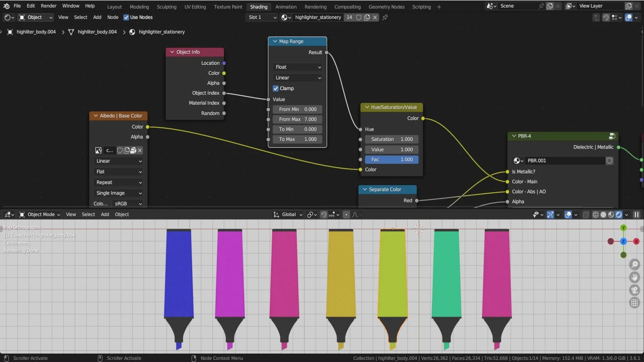Disable Clamp checkbox in Map Range node
Image resolution: width=644 pixels, height=362 pixels.
pyautogui.click(x=276, y=88)
